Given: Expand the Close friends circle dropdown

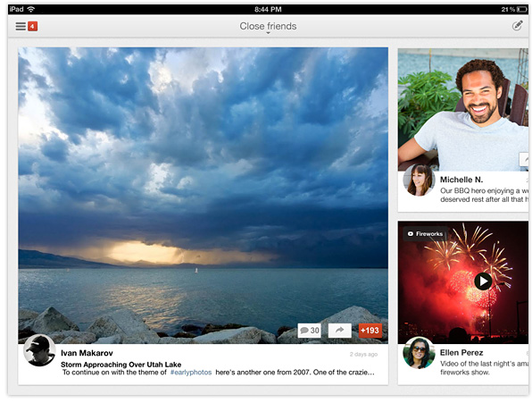Looking at the screenshot, I should 268,26.
